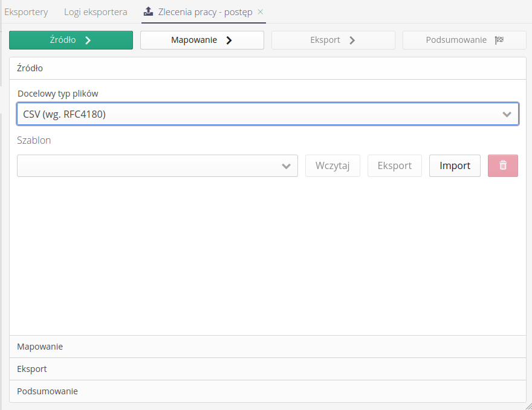The image size is (532, 410).
Task: Expand the Eksport accordion section at bottom
Action: pos(267,369)
